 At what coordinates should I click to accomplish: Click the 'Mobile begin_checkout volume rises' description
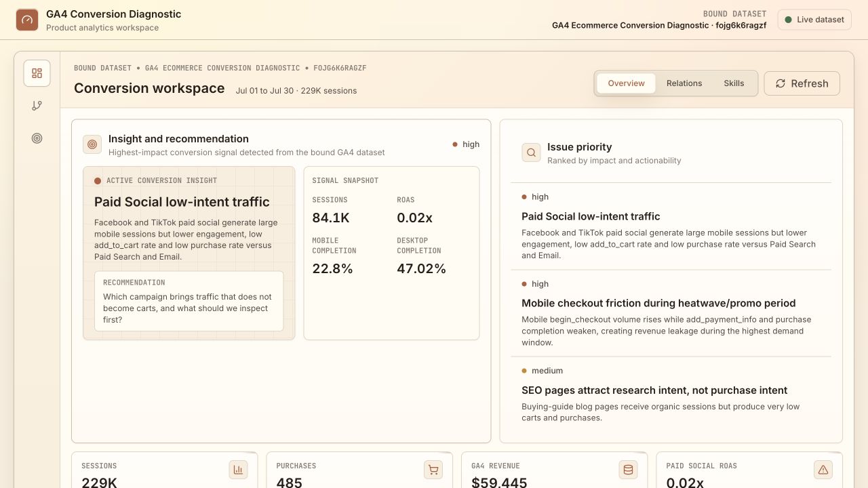pos(667,331)
